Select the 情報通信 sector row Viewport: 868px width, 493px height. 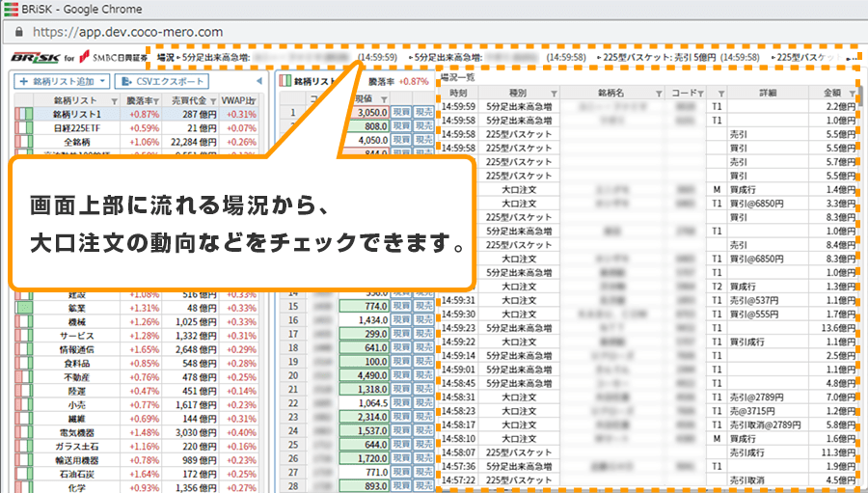77,348
